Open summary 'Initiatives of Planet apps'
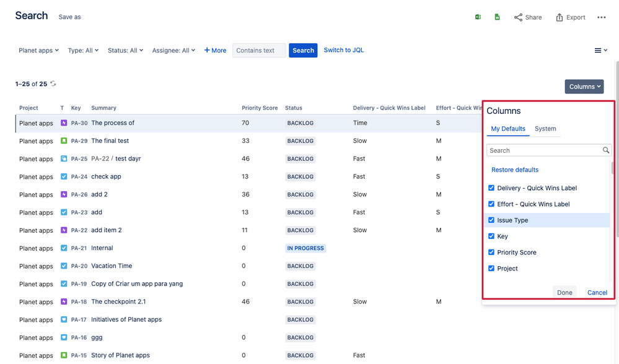The image size is (619, 364). click(126, 319)
